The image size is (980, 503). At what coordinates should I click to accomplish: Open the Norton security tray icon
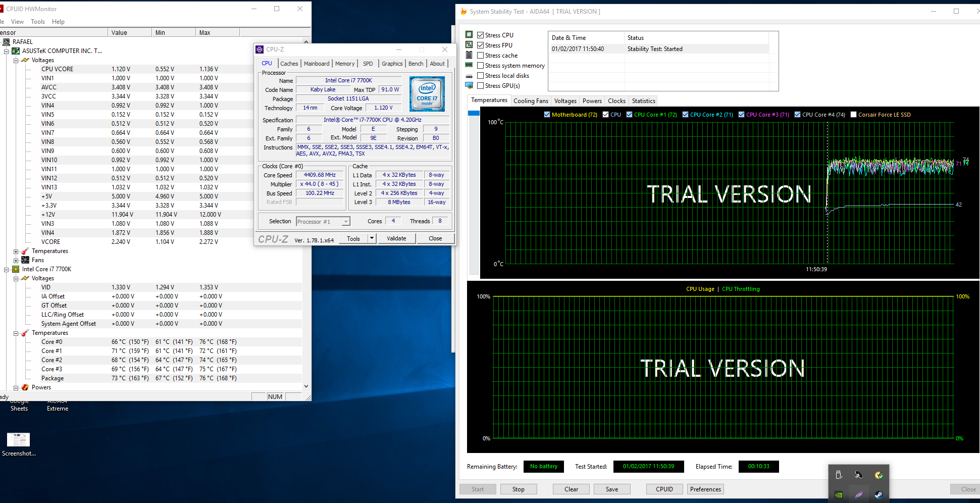coord(879,475)
